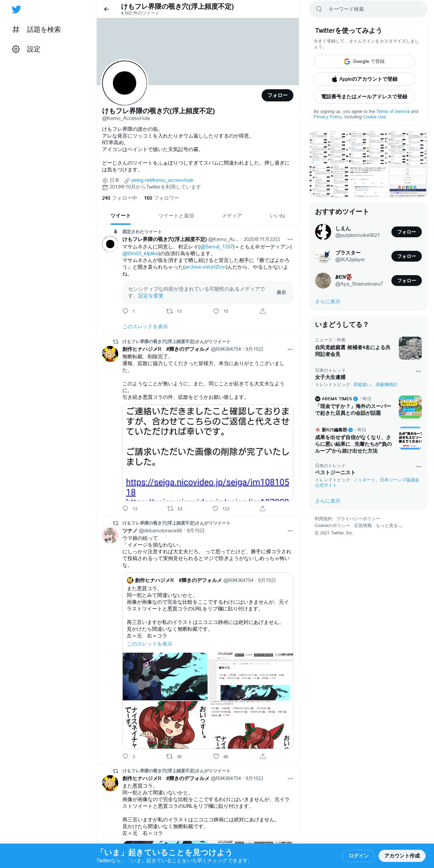Viewport: 434px width, 868px height.
Task: Retweet ツナノ tweet with 36 retweets
Action: (169, 756)
